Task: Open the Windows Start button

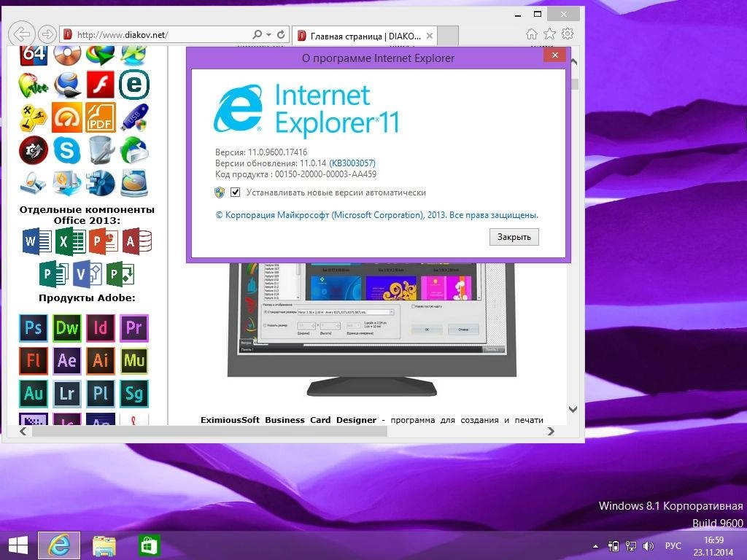Action: 18,545
